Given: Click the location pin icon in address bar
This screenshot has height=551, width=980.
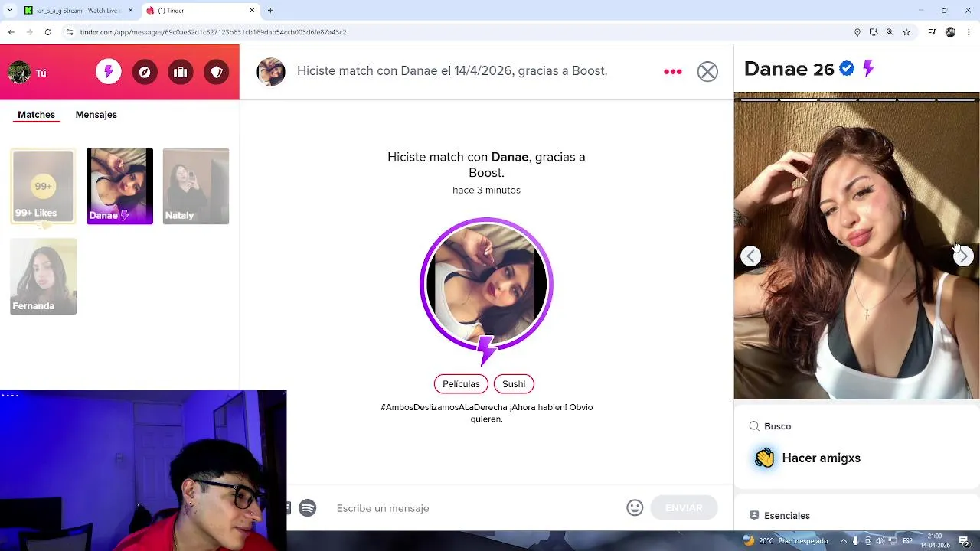Looking at the screenshot, I should 857,32.
